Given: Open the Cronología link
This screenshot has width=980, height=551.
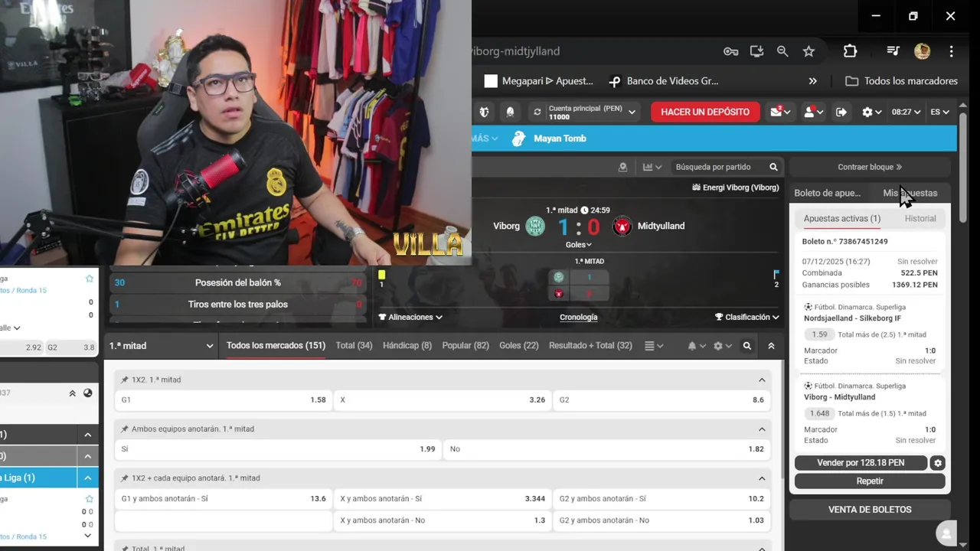Looking at the screenshot, I should [579, 317].
